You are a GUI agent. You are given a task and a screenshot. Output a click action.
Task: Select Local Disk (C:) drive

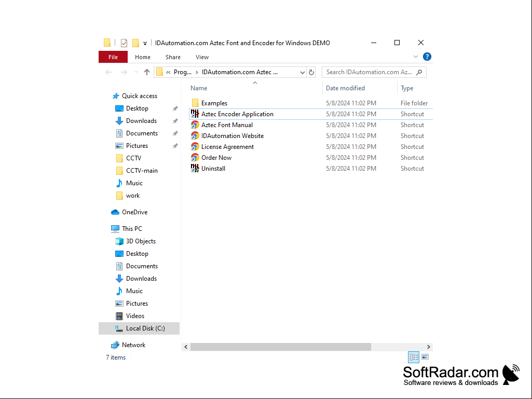click(139, 328)
